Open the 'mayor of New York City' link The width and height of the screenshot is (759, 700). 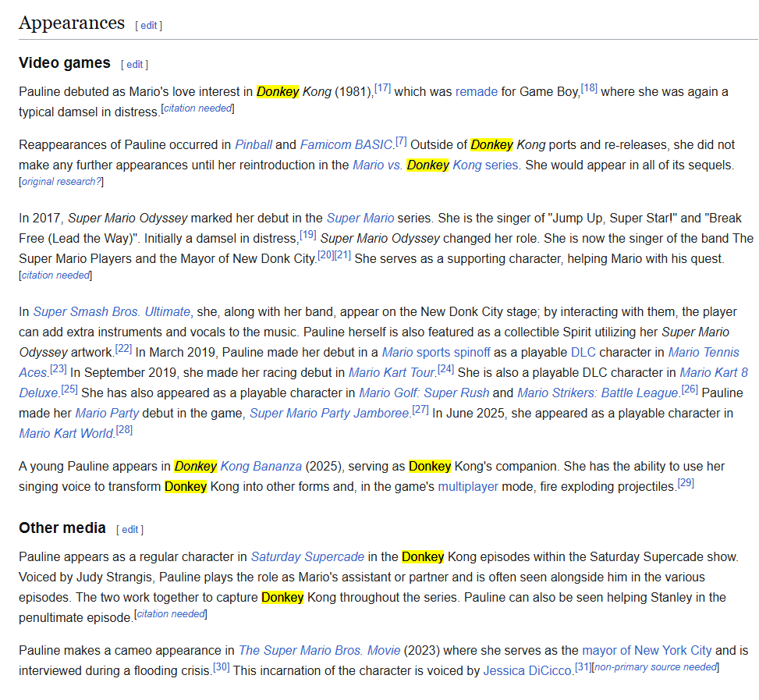(x=647, y=651)
